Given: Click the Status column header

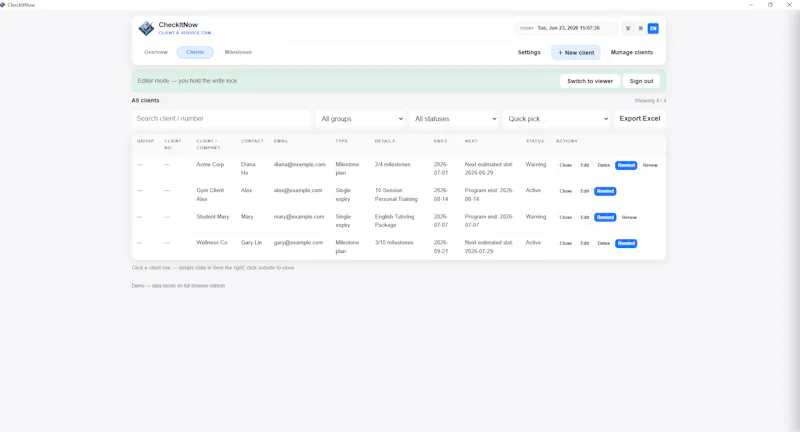Looking at the screenshot, I should pos(535,141).
